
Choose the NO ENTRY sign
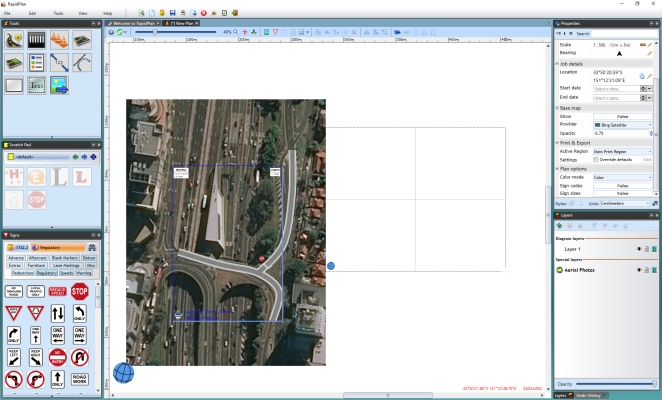click(57, 357)
